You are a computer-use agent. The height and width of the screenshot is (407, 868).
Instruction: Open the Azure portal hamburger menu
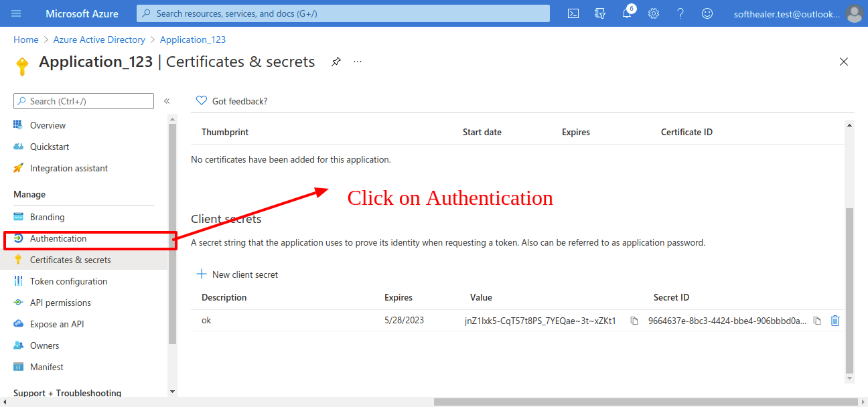tap(17, 13)
